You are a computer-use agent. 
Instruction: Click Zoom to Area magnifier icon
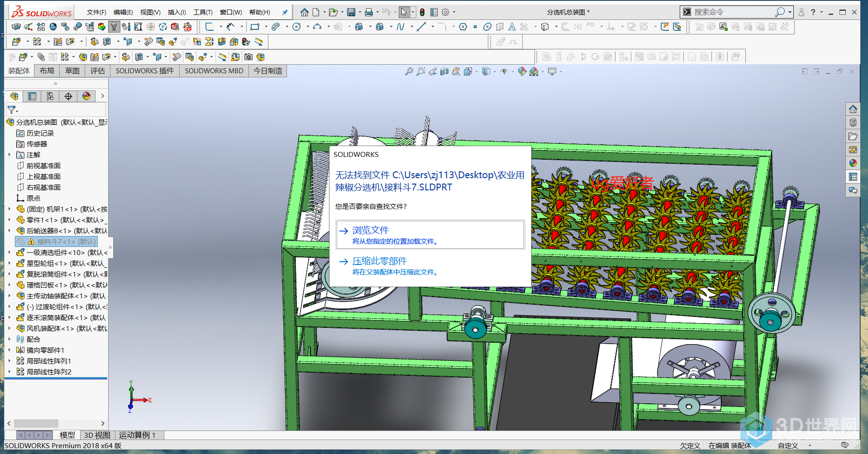(421, 71)
